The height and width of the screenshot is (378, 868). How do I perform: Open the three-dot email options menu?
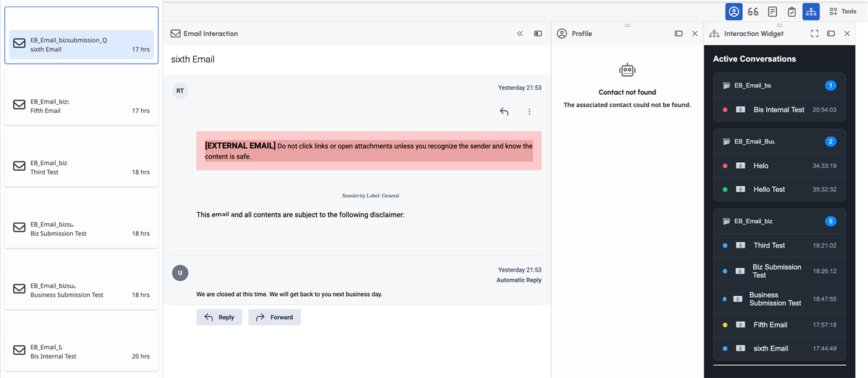click(x=529, y=112)
